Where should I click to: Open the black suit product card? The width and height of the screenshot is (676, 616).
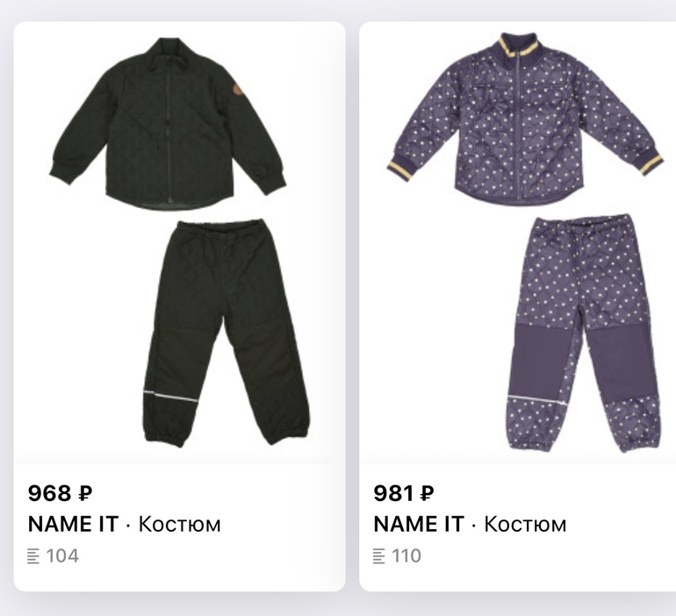(x=179, y=306)
